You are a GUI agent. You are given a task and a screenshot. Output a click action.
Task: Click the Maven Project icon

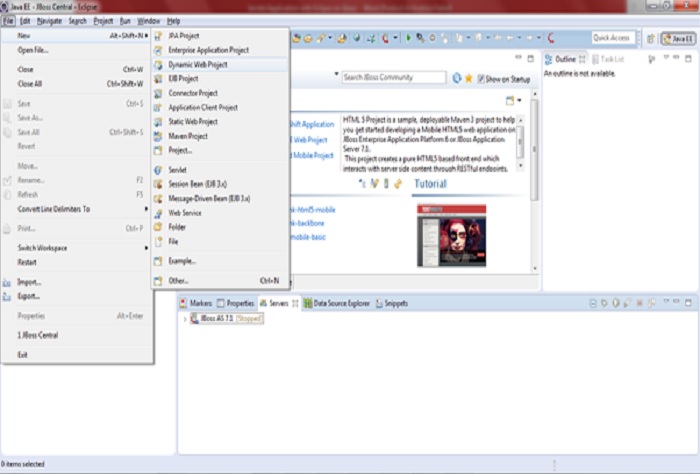158,136
